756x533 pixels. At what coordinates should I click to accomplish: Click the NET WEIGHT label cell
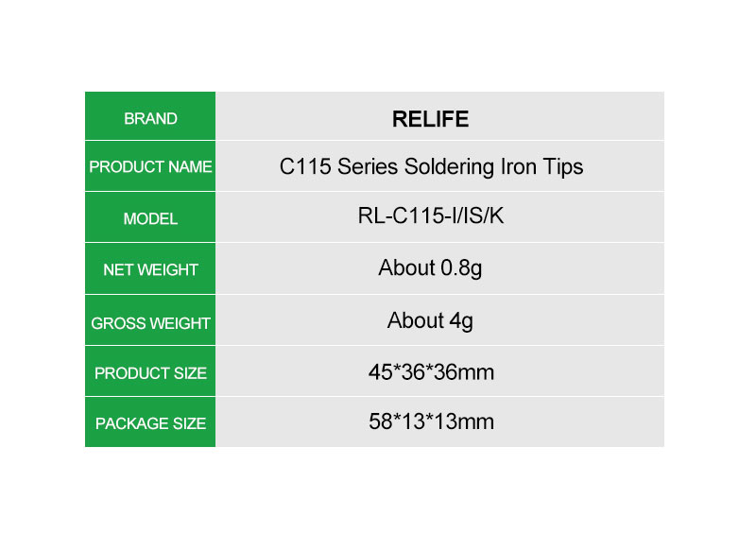tap(150, 268)
